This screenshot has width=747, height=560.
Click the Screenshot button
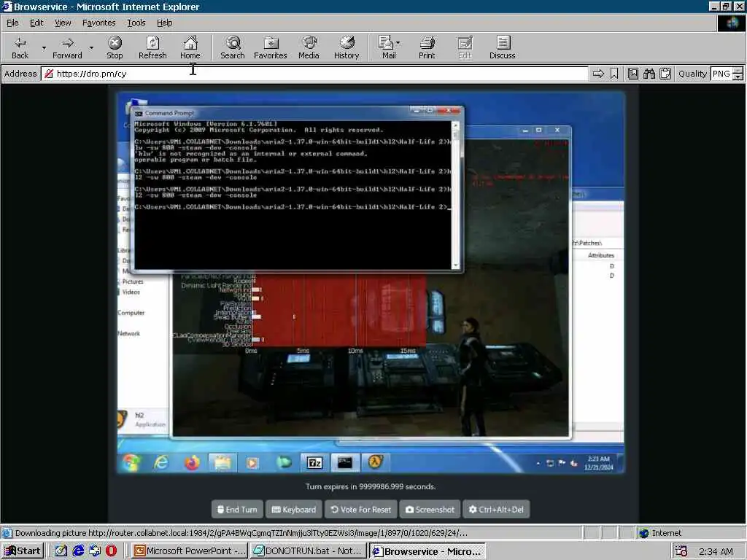[x=430, y=509]
